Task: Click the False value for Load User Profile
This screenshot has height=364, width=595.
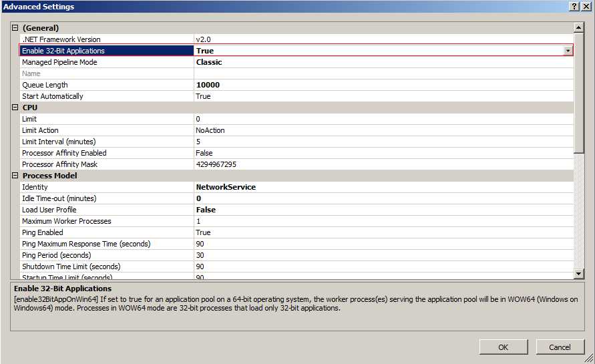Action: pyautogui.click(x=206, y=210)
